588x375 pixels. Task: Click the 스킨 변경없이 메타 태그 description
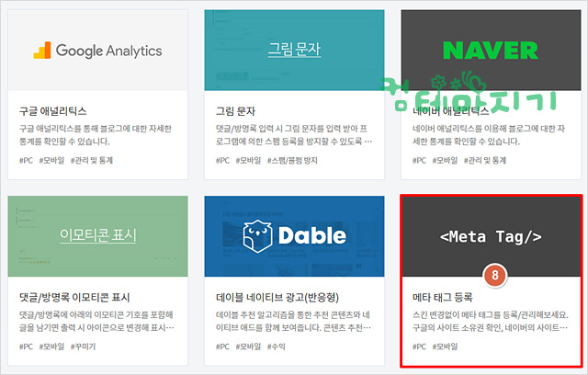490,321
